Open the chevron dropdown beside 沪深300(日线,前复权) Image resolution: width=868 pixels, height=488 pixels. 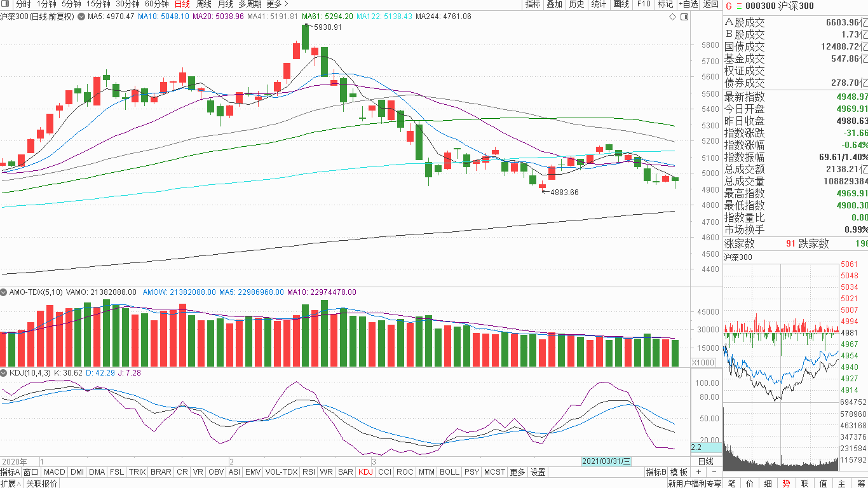(81, 17)
